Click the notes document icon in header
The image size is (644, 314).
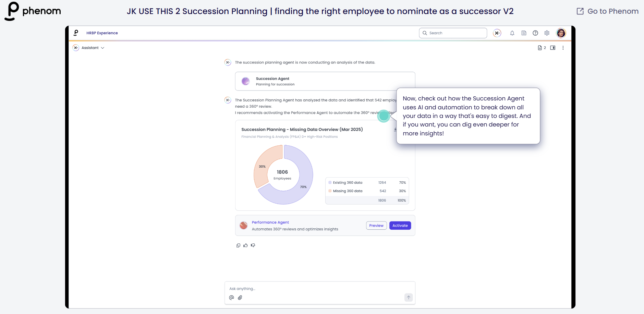coord(524,33)
